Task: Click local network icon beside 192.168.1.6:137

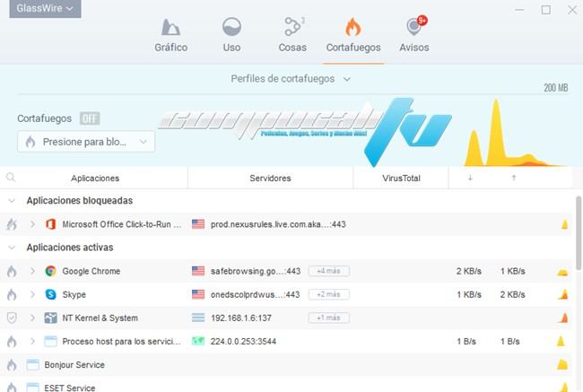Action: [198, 318]
